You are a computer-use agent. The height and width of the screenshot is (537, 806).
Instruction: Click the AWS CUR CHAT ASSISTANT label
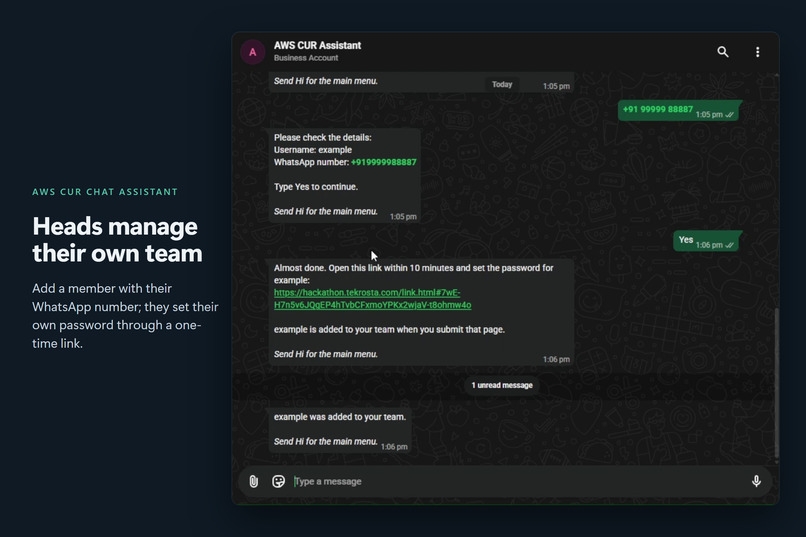pyautogui.click(x=105, y=192)
